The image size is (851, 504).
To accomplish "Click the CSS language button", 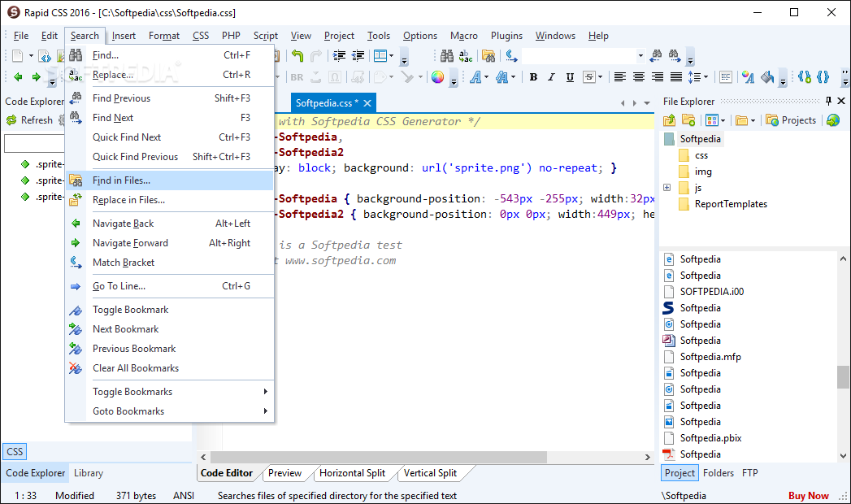I will [x=15, y=451].
